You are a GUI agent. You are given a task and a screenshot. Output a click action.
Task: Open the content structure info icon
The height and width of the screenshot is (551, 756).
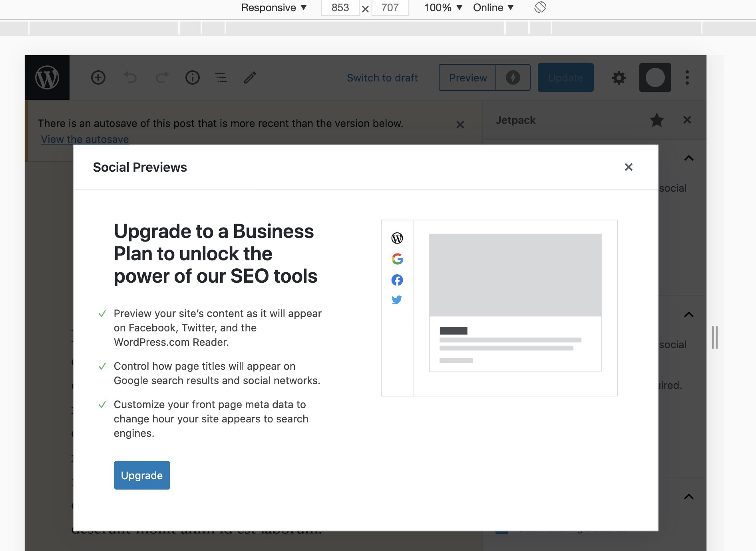193,77
